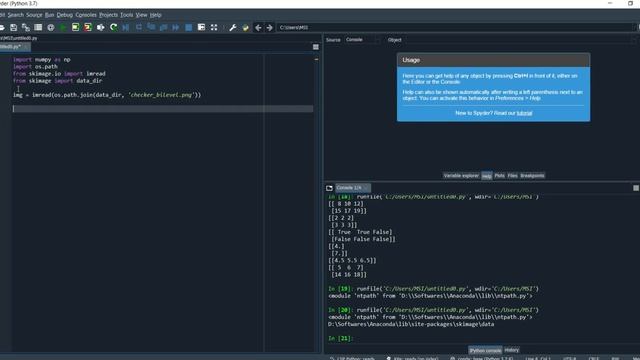
Task: Click the 'import numpy as np' line
Action: (x=42, y=60)
